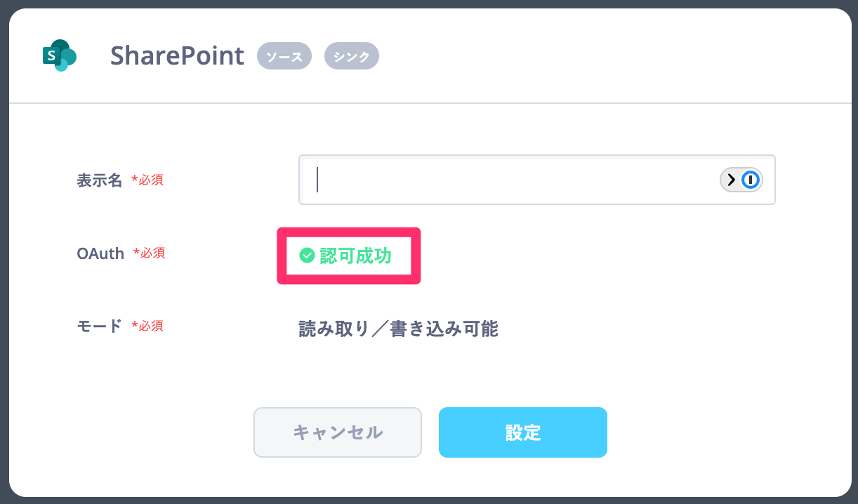Click the teal SharePoint "S" emblem
Viewport: 858px width, 504px height.
click(59, 55)
